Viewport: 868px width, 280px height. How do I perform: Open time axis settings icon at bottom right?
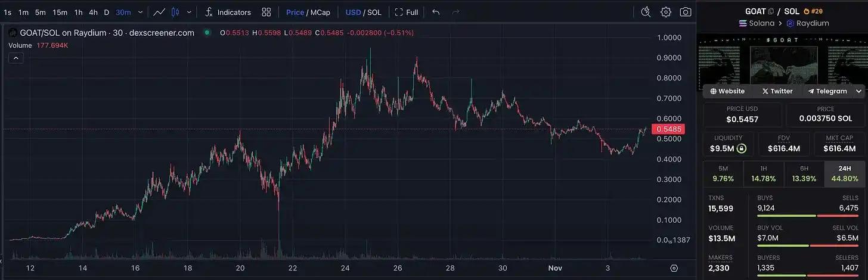coord(674,268)
